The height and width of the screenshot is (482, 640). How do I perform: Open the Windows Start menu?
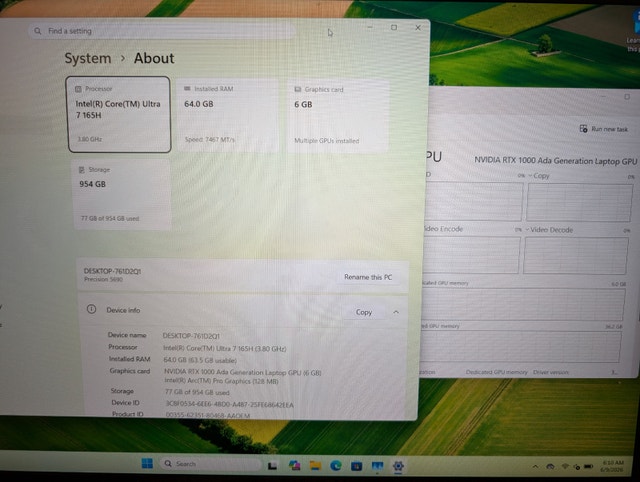click(x=147, y=463)
